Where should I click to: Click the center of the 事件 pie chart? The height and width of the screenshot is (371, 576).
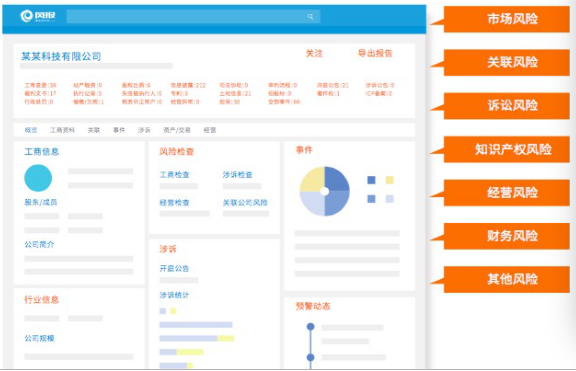click(324, 191)
